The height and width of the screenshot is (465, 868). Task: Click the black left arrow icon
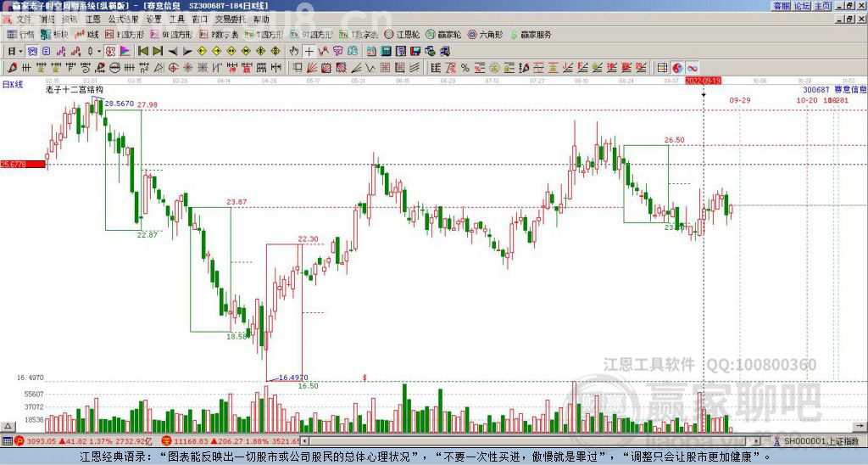pos(173,52)
